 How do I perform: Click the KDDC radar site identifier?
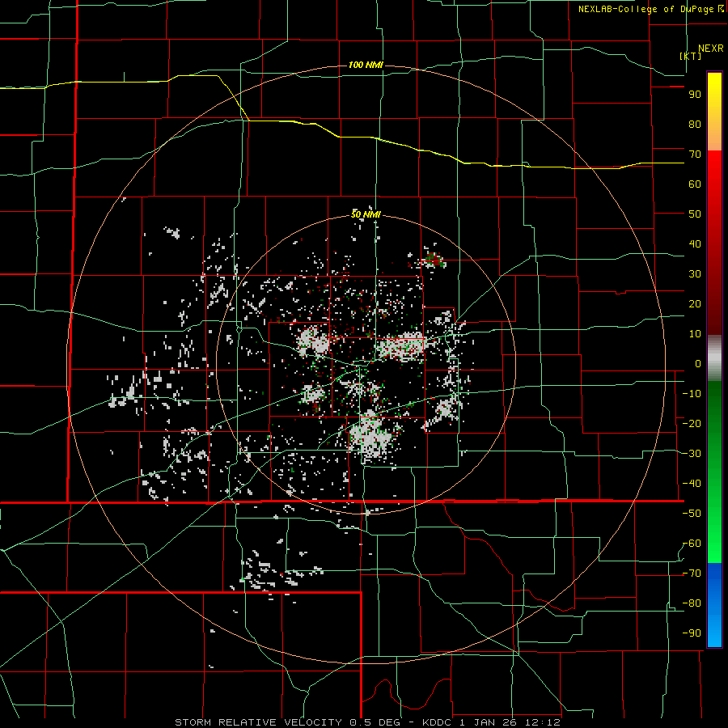click(438, 722)
